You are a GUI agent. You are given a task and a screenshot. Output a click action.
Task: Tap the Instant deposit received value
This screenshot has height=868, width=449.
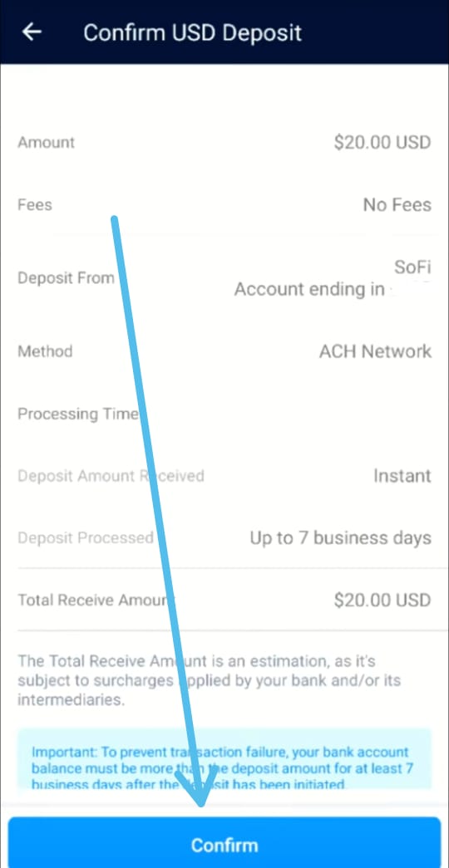point(402,475)
